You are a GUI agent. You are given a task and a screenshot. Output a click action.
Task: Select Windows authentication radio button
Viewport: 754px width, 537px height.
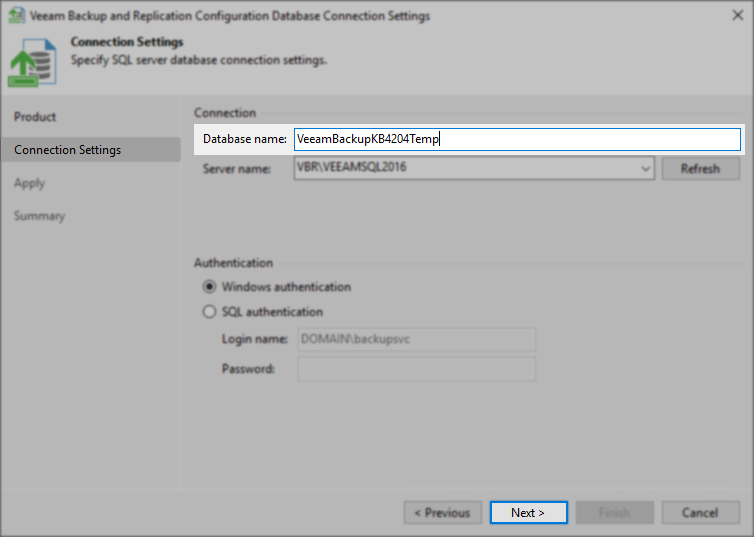point(209,287)
